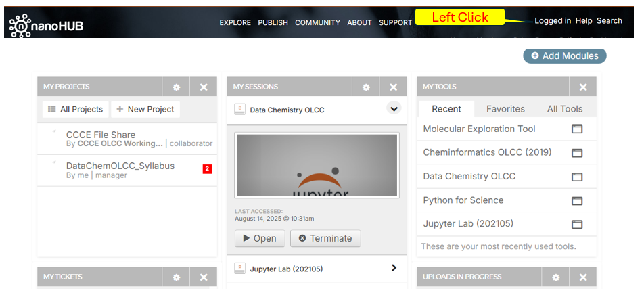This screenshot has height=295, width=644.
Task: Click the CCCE OLCC Working... owner text
Action: point(120,144)
